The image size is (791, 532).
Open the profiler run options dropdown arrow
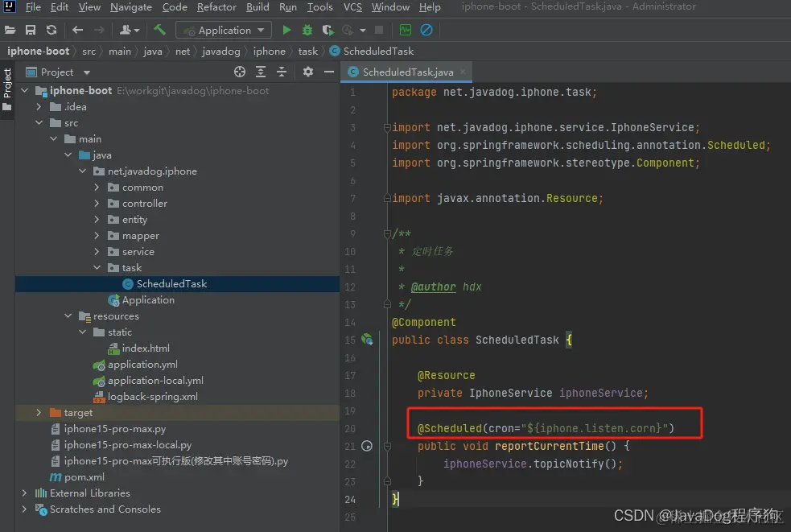click(x=363, y=31)
